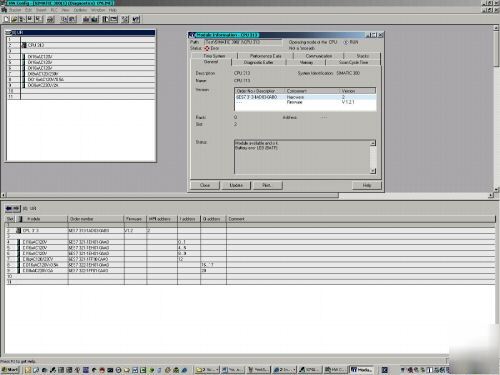Click the Help button in dialog
This screenshot has width=500, height=375.
(x=367, y=185)
